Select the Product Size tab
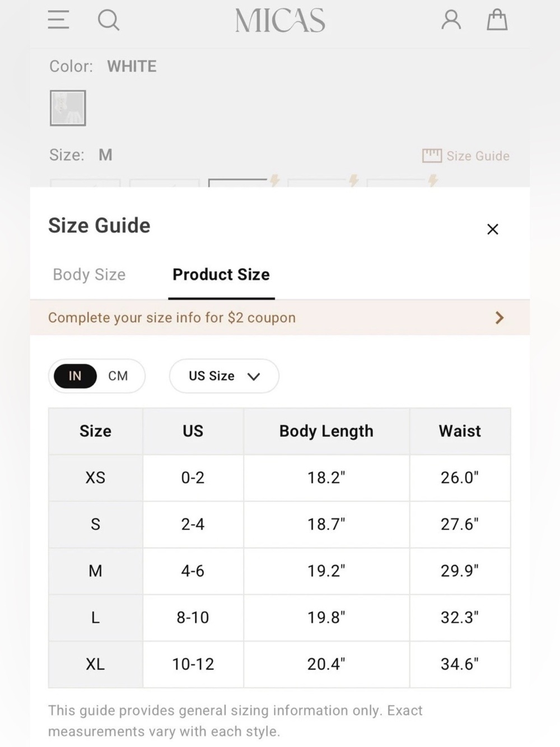The width and height of the screenshot is (560, 747). 221,275
